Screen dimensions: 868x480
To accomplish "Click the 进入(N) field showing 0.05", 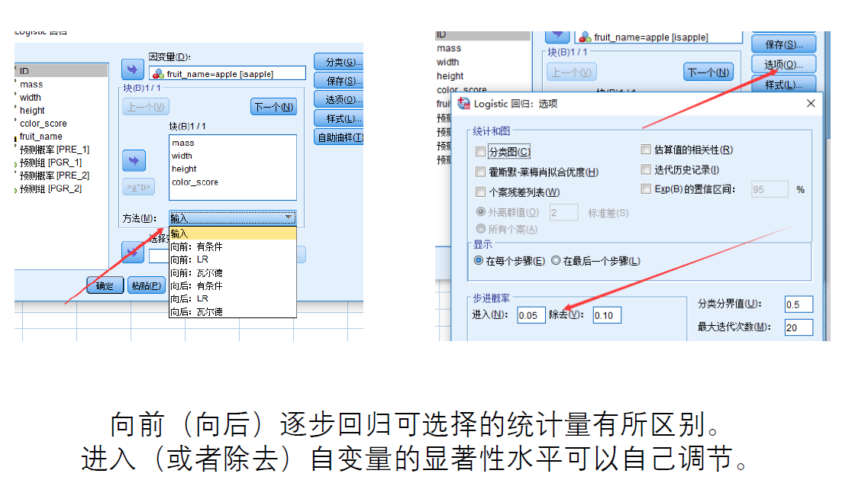I will tap(531, 315).
